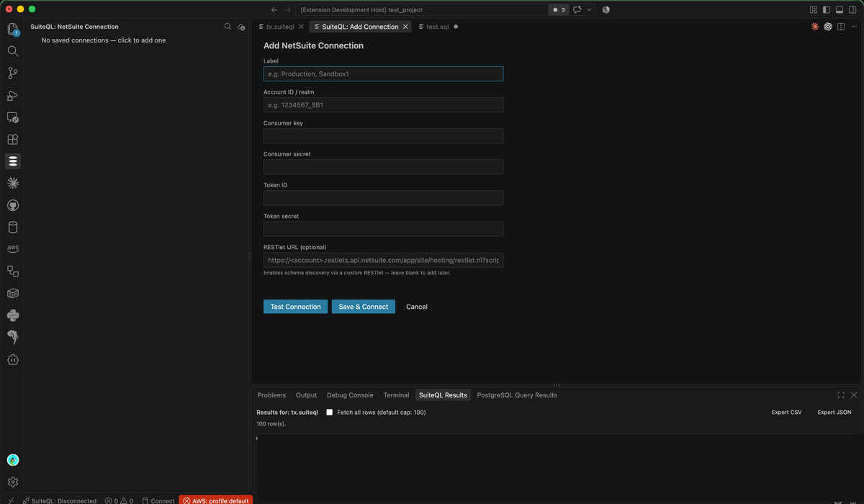This screenshot has height=504, width=864.
Task: Focus the Consumer secret field
Action: (x=383, y=166)
